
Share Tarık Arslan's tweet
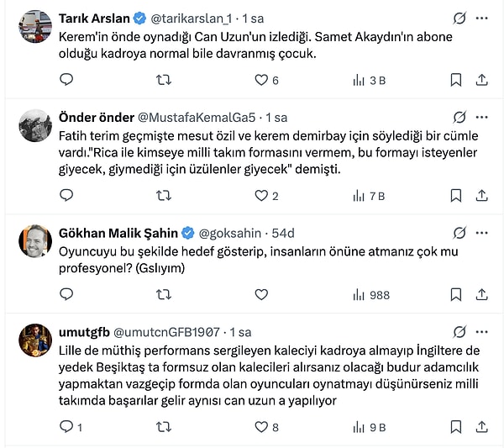point(482,80)
